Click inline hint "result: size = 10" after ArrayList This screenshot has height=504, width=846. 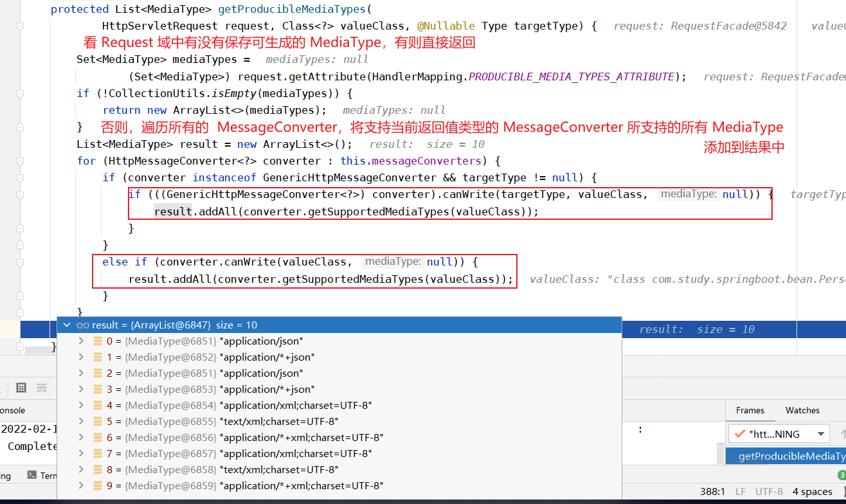click(427, 144)
